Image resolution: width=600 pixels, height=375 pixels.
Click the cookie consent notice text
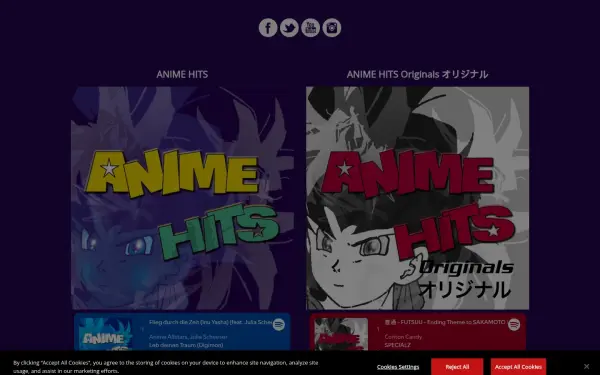click(x=166, y=367)
